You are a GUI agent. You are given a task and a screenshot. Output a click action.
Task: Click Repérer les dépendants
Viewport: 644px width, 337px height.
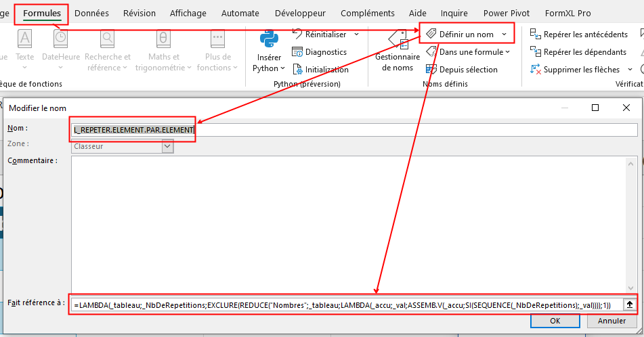pyautogui.click(x=578, y=51)
